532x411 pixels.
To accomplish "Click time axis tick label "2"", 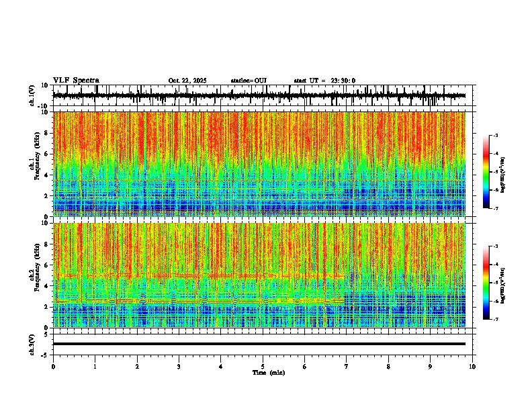I will coord(137,367).
